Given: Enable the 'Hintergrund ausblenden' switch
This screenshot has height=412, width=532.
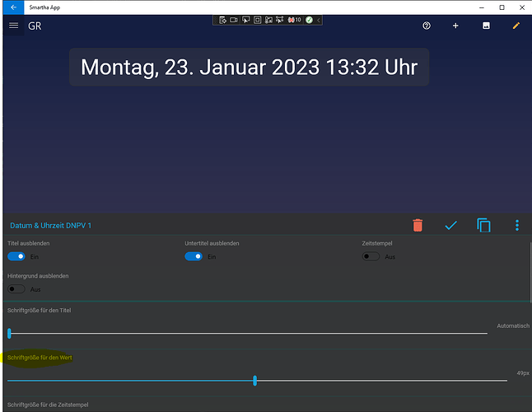Looking at the screenshot, I should pos(16,289).
